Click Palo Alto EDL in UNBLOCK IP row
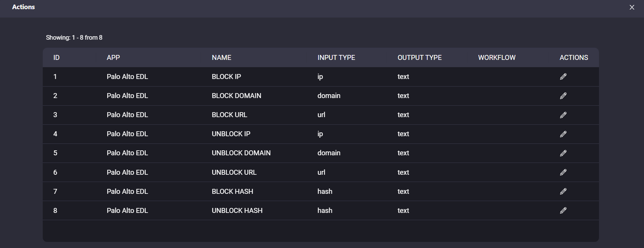Image resolution: width=644 pixels, height=248 pixels. [127, 134]
